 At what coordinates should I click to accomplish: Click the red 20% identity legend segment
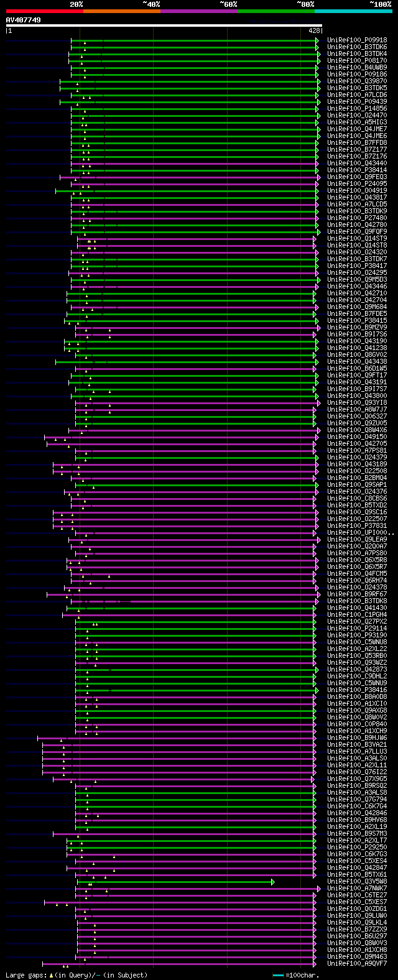point(45,11)
